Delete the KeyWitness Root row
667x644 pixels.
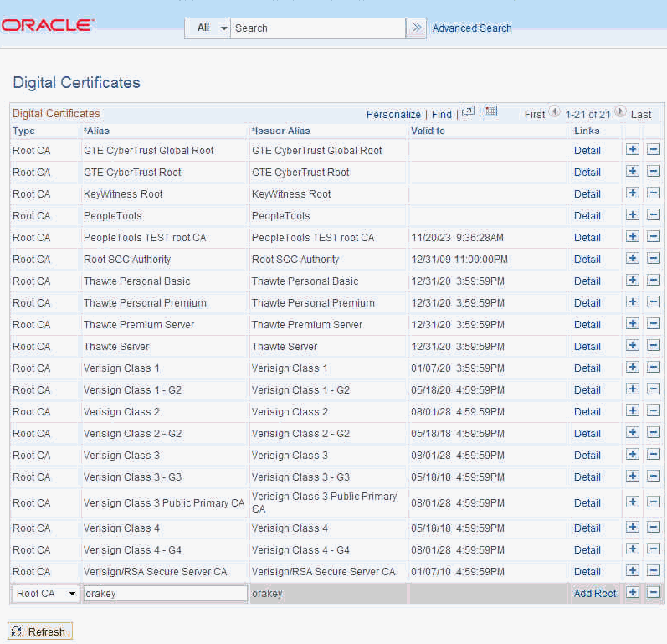pos(654,193)
